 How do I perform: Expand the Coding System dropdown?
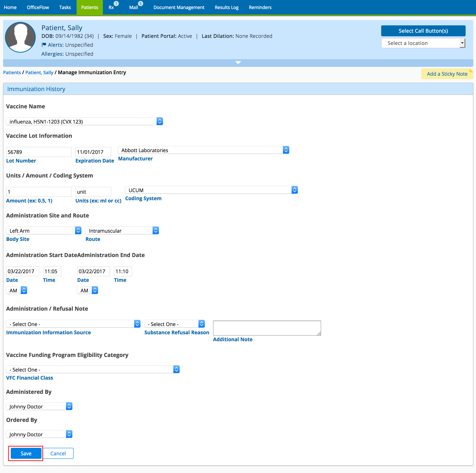pos(294,190)
